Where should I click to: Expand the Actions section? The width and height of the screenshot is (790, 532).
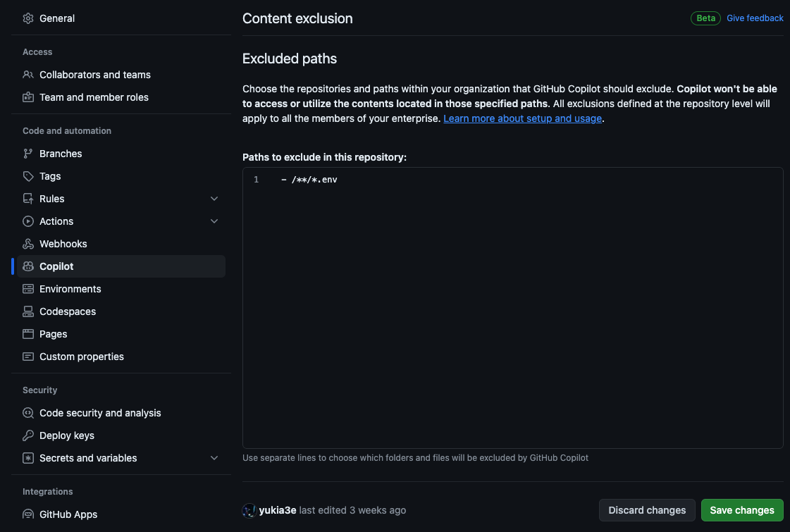click(x=214, y=221)
